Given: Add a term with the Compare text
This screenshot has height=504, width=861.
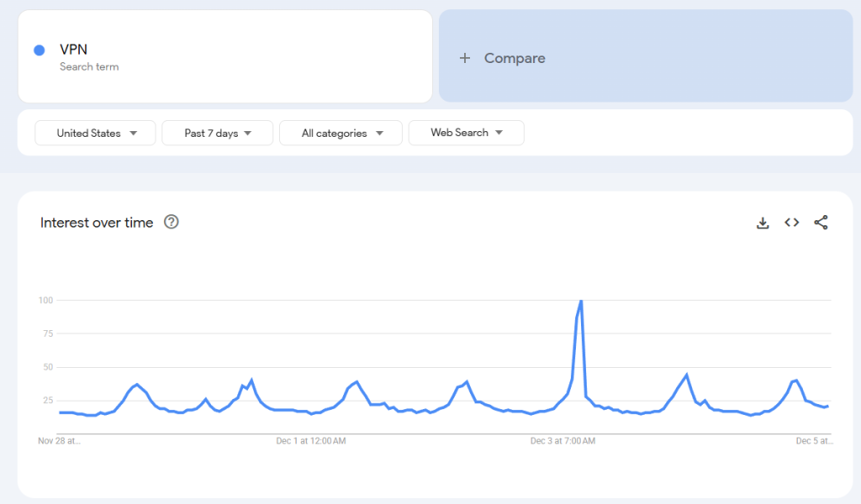Looking at the screenshot, I should click(x=515, y=58).
